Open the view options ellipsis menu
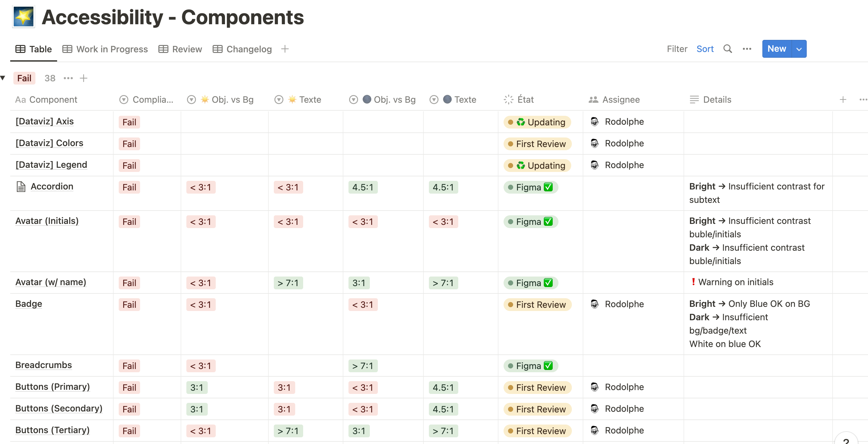The height and width of the screenshot is (444, 868). [x=747, y=49]
